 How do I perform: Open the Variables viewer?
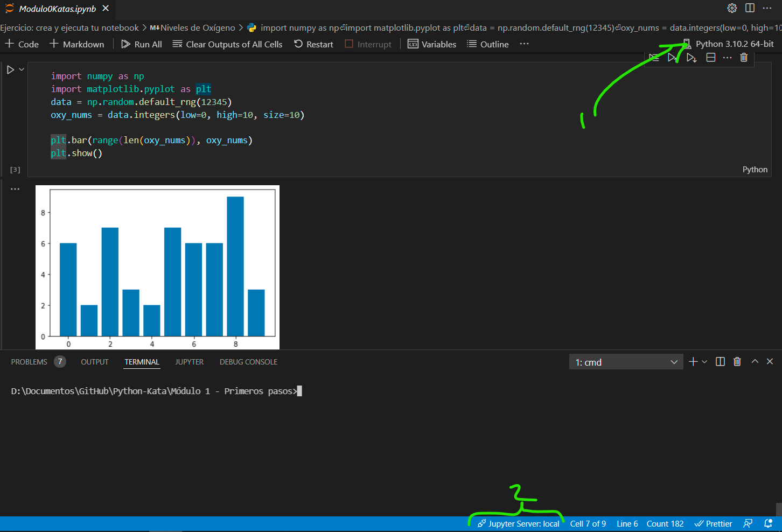point(432,44)
